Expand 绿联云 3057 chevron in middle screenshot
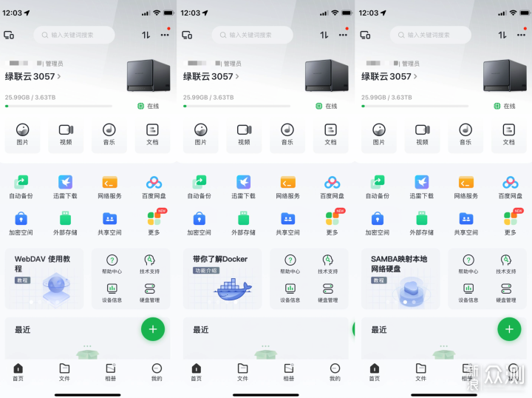 click(237, 76)
